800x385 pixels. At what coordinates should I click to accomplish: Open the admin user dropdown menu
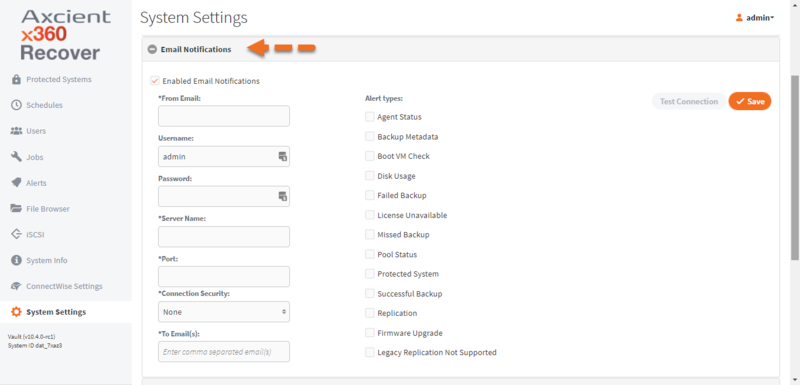(755, 18)
